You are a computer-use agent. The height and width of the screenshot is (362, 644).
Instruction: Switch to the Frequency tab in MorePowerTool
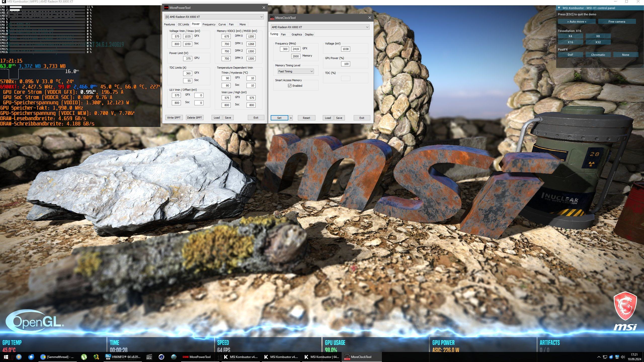tap(209, 24)
